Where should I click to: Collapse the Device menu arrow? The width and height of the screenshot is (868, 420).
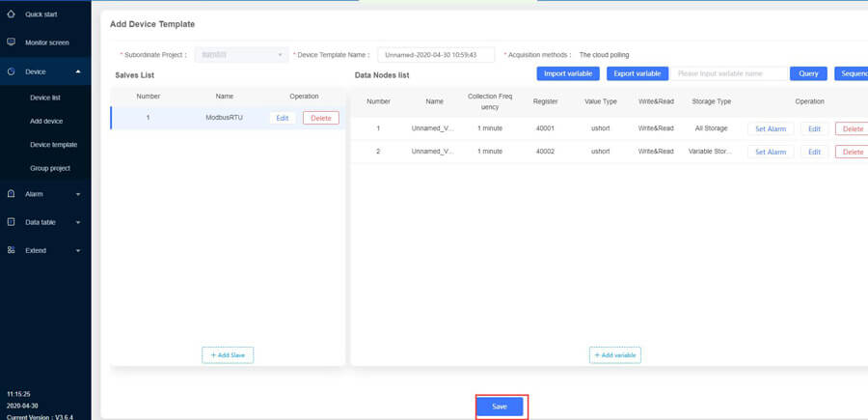(78, 71)
